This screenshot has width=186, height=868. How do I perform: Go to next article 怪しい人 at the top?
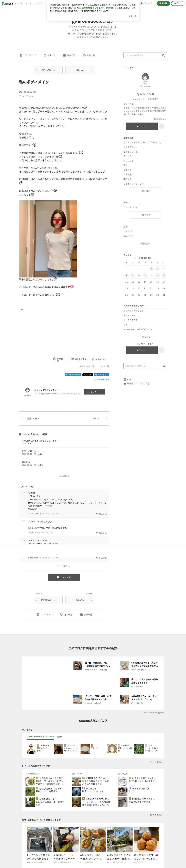80,70
